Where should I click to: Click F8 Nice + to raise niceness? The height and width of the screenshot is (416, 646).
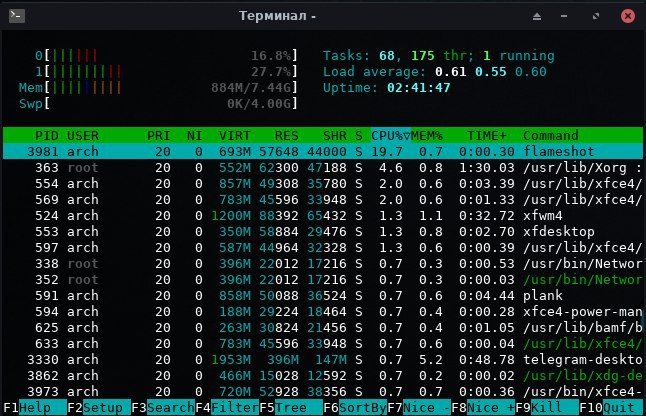point(483,408)
